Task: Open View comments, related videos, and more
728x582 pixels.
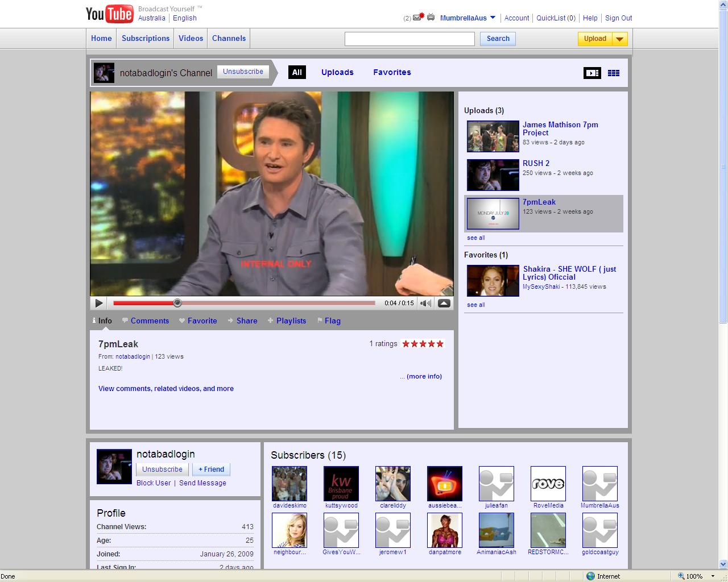Action: click(166, 389)
